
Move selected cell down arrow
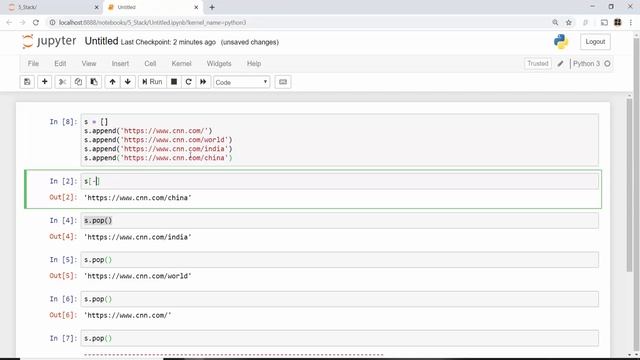(128, 82)
